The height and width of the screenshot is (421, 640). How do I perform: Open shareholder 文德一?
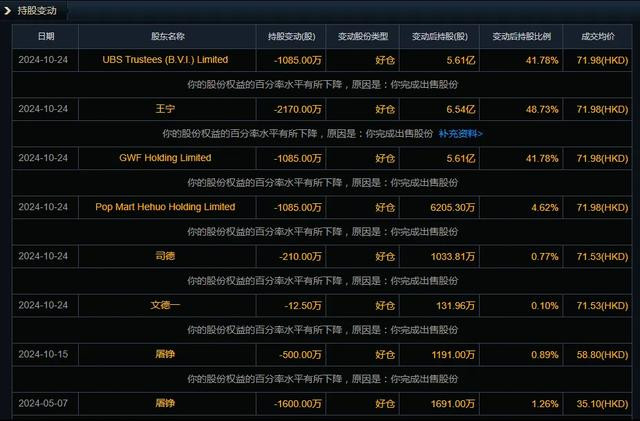(165, 305)
